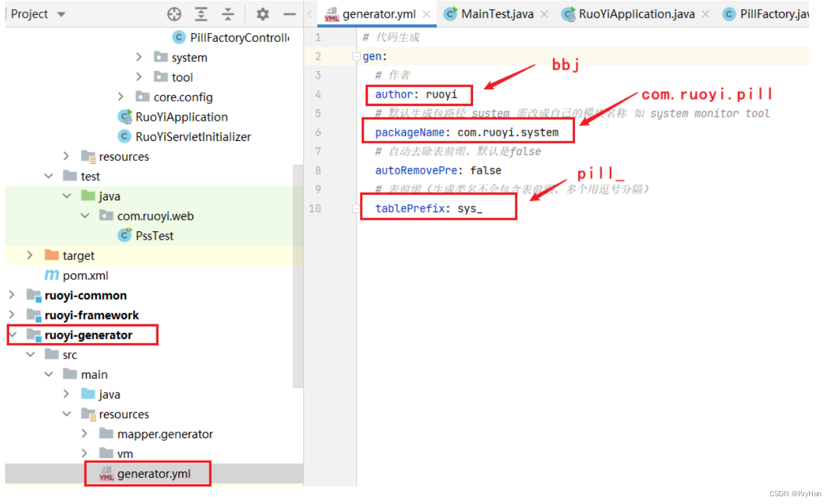Expand the vm folder

click(x=85, y=454)
